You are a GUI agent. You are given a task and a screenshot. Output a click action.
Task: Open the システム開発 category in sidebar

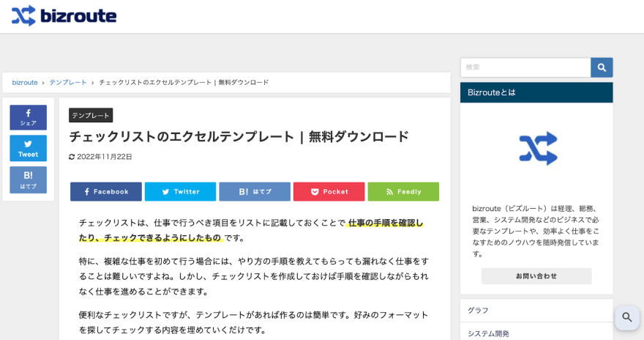point(488,333)
